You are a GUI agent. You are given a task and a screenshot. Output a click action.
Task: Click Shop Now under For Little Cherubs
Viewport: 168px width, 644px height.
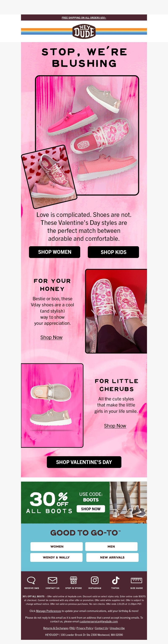pyautogui.click(x=115, y=426)
